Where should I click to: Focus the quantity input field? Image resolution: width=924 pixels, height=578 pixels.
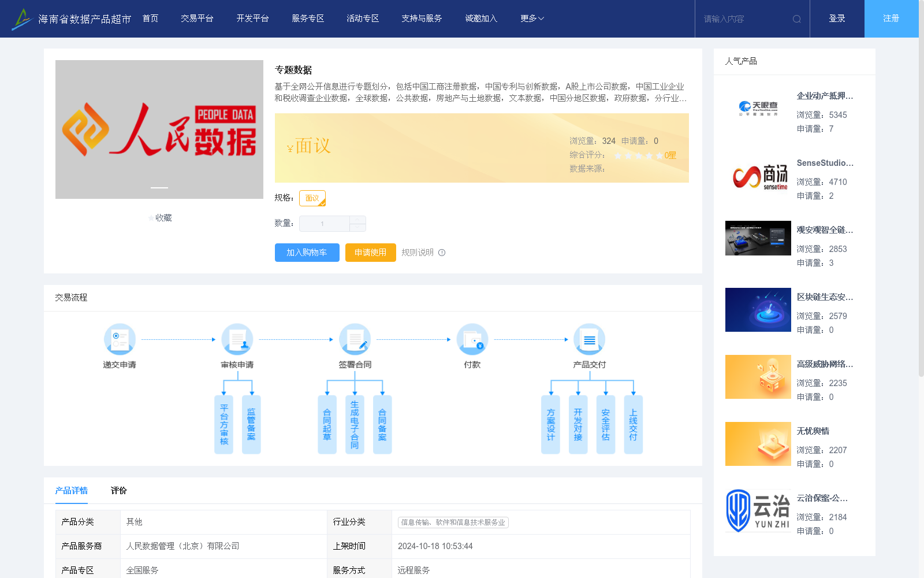(325, 224)
